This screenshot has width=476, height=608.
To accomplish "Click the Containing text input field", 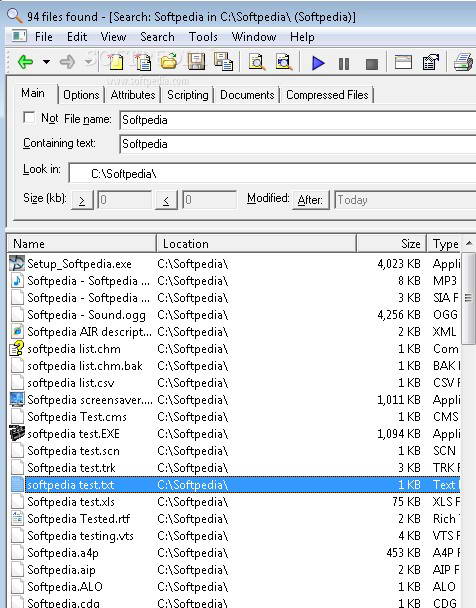I will pos(298,144).
